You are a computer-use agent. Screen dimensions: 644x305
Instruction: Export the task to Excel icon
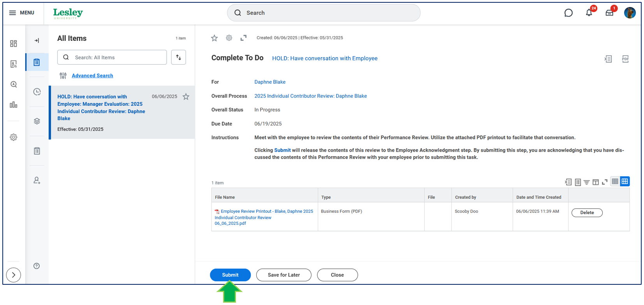pyautogui.click(x=608, y=59)
